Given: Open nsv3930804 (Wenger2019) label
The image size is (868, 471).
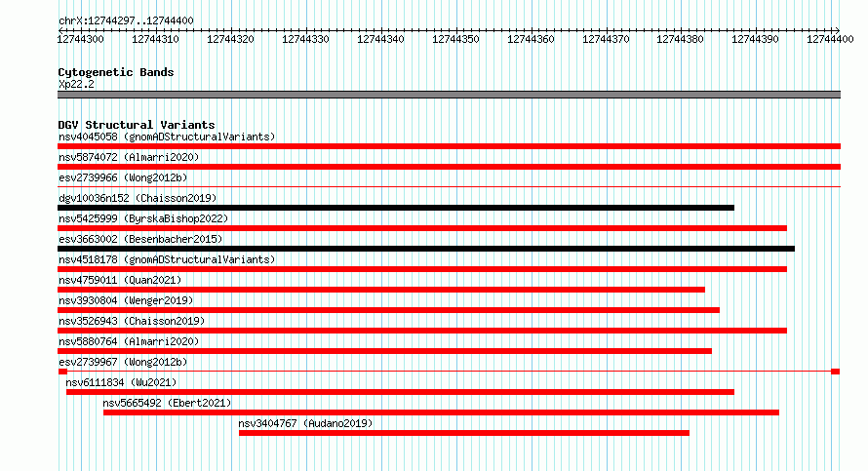Looking at the screenshot, I should click(x=126, y=300).
